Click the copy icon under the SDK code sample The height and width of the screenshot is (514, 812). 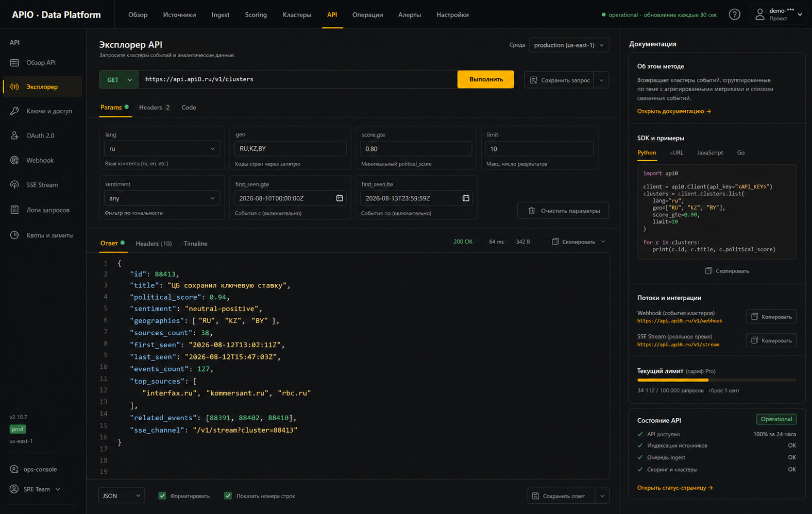(x=708, y=271)
